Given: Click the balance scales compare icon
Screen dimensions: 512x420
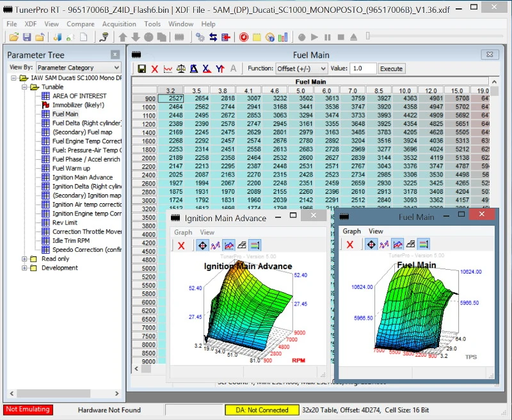Looking at the screenshot, I should [180, 68].
